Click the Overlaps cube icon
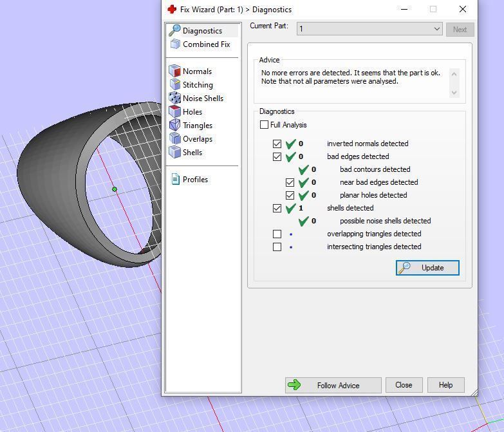The image size is (504, 432). coord(175,138)
